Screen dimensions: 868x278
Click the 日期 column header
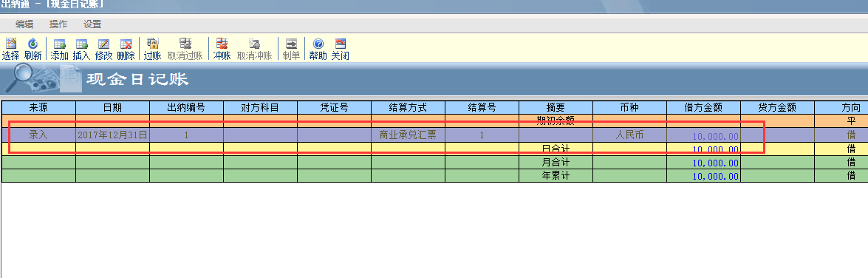tap(112, 107)
